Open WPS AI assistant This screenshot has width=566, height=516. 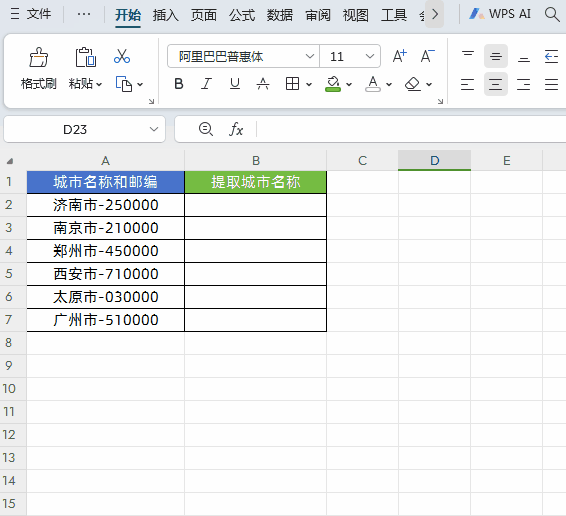(500, 14)
